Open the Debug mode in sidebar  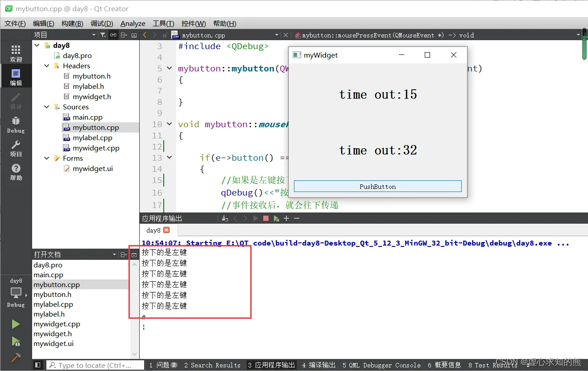(x=16, y=125)
